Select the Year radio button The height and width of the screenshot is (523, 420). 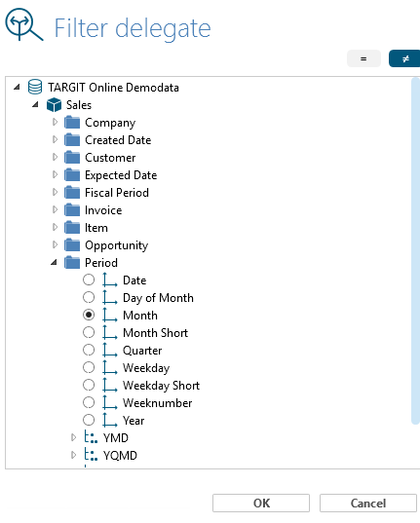click(x=89, y=420)
